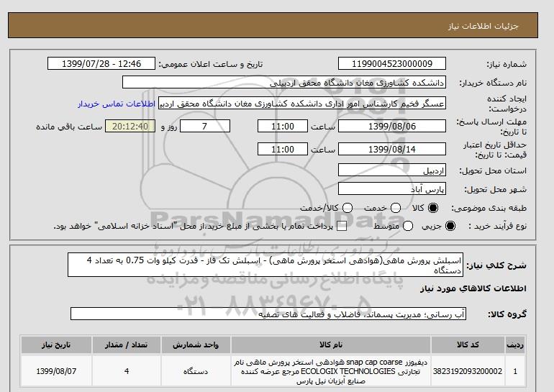Click remaining time countdown 20:12:40
554x392 pixels.
[130, 126]
